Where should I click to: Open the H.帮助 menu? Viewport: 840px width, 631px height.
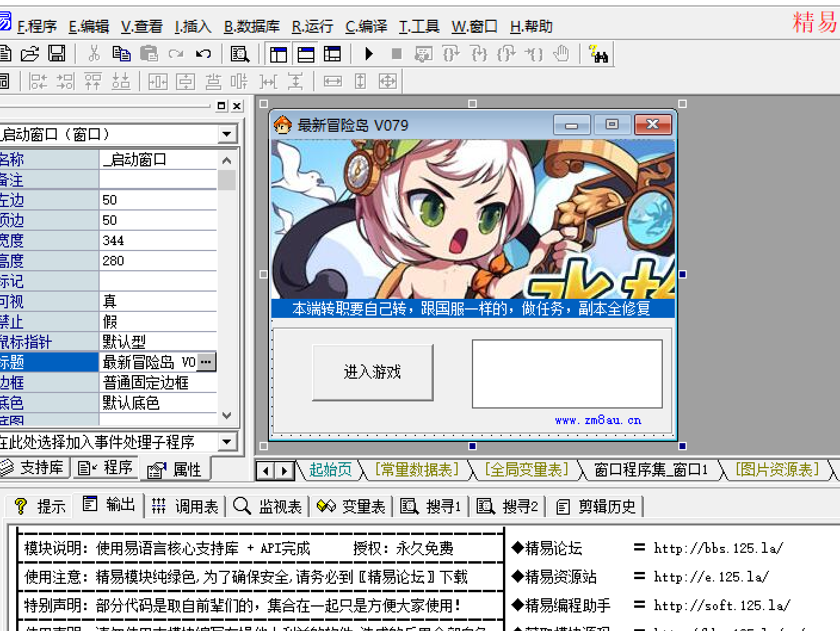point(532,26)
